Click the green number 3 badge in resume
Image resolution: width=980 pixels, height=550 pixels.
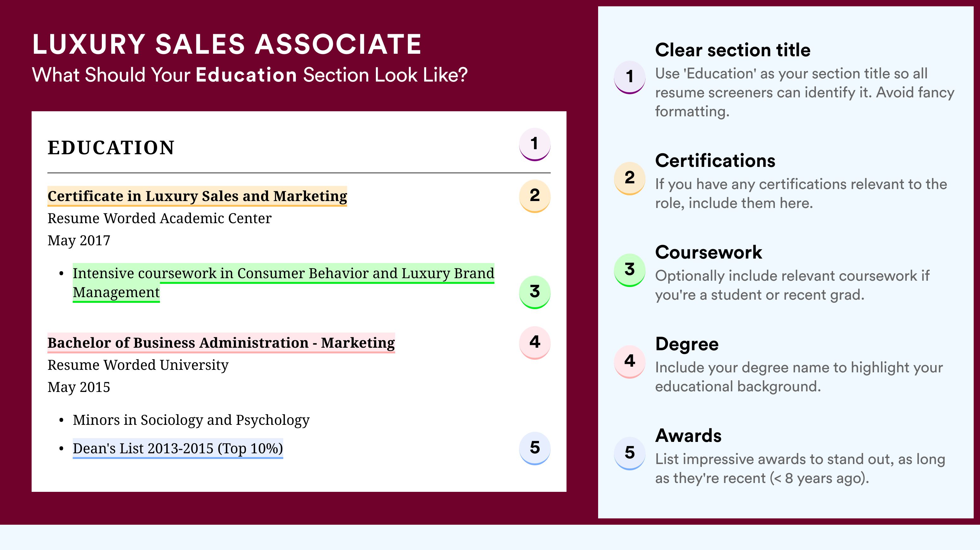[x=535, y=292]
